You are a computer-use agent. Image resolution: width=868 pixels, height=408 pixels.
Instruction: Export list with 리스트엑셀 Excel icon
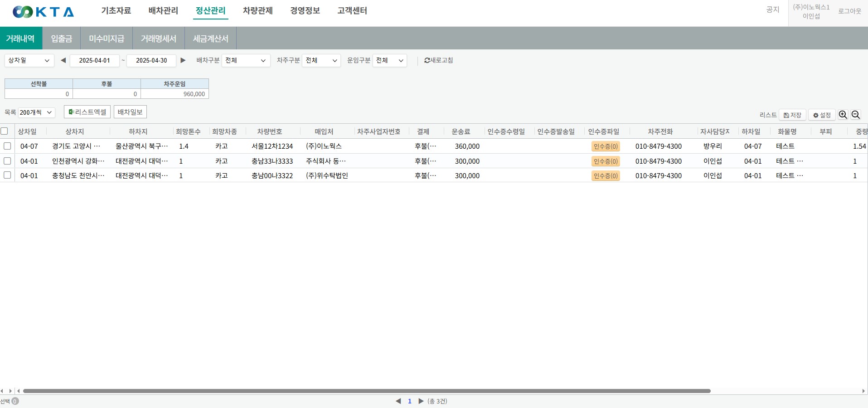71,112
